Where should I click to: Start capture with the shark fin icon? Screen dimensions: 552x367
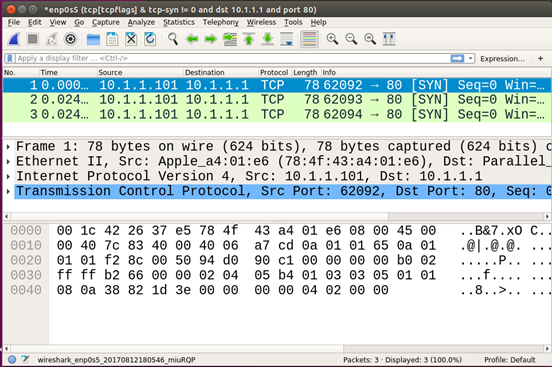click(14, 39)
